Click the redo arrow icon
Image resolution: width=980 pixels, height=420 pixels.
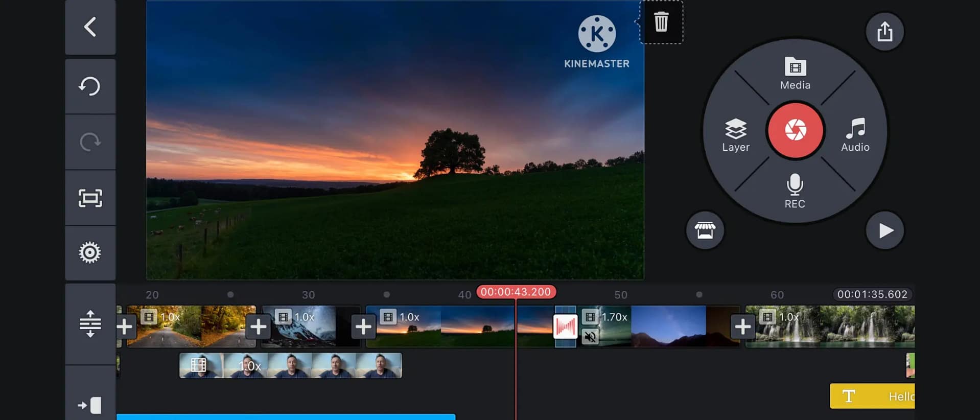point(90,142)
